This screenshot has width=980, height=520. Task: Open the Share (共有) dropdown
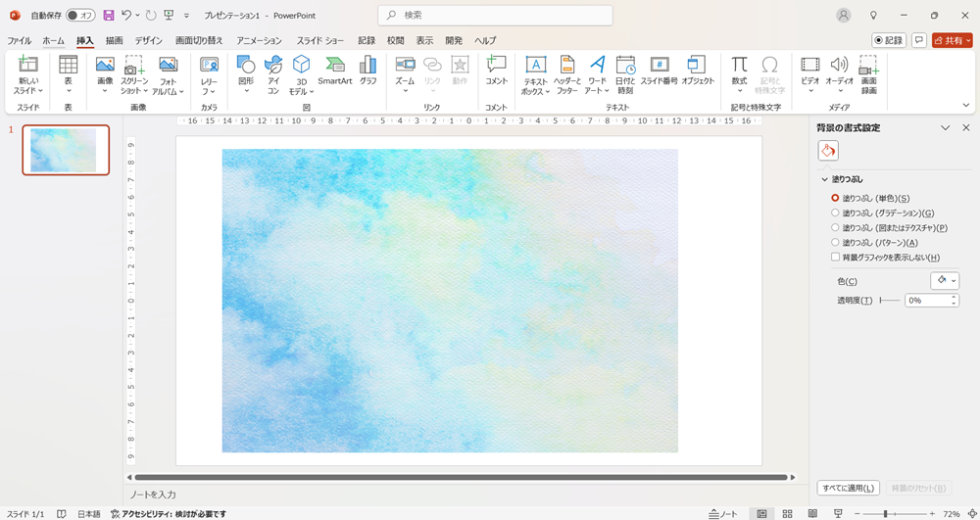pyautogui.click(x=953, y=40)
